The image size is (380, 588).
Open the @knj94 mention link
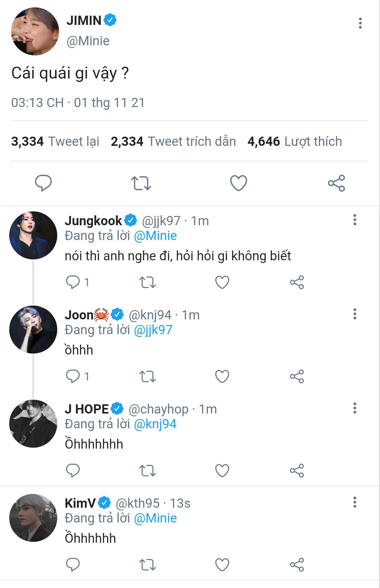pyautogui.click(x=155, y=424)
